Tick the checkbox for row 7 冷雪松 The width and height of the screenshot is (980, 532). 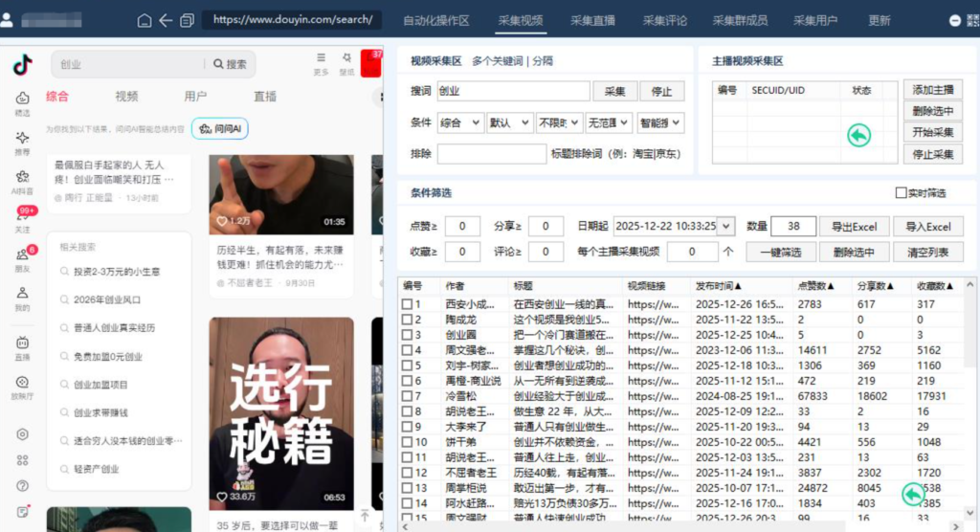408,396
